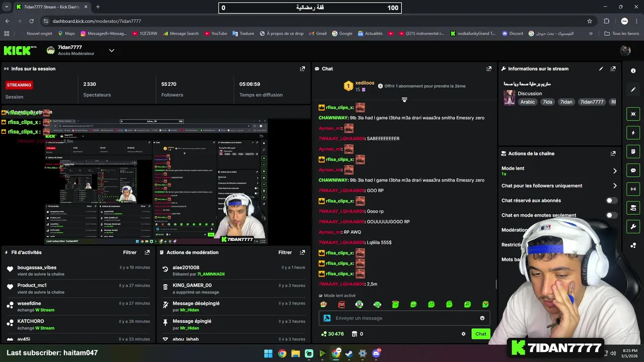The image size is (644, 362).
Task: Toggle the chat bubble sidebar icon
Action: coord(633,170)
